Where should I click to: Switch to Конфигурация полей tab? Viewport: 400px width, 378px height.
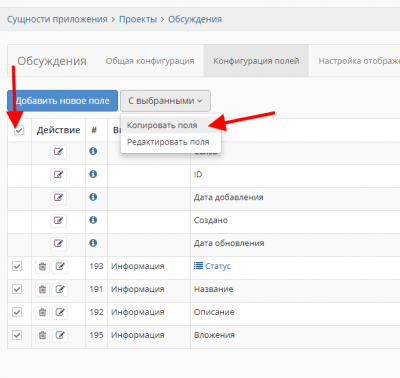(x=256, y=61)
